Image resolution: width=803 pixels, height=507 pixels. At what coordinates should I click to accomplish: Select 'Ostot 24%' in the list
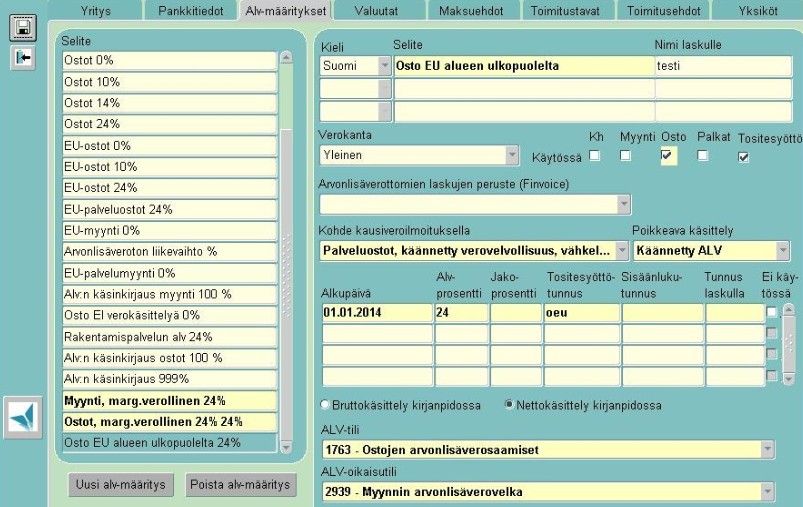click(170, 124)
